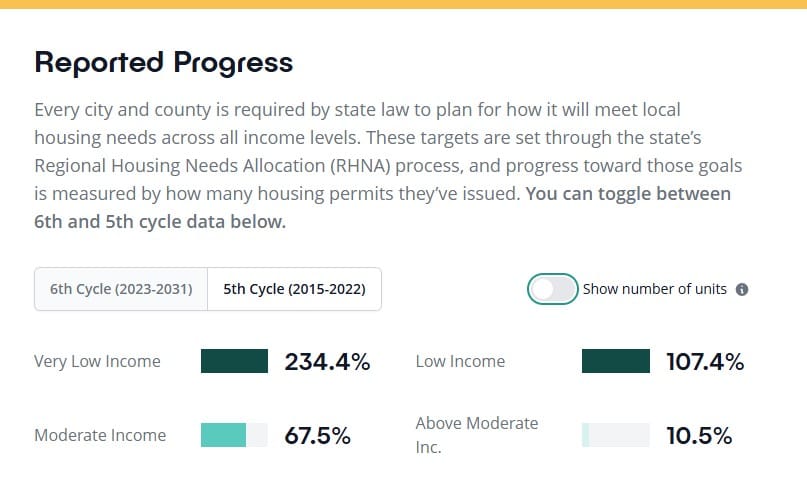Viewport: 807px width, 487px height.
Task: Click the 67.5% value
Action: 317,436
